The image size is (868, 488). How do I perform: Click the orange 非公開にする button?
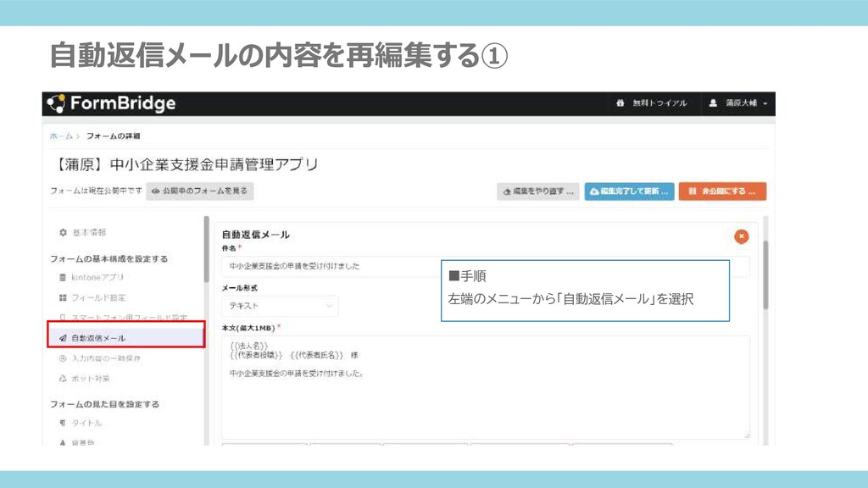coord(722,191)
